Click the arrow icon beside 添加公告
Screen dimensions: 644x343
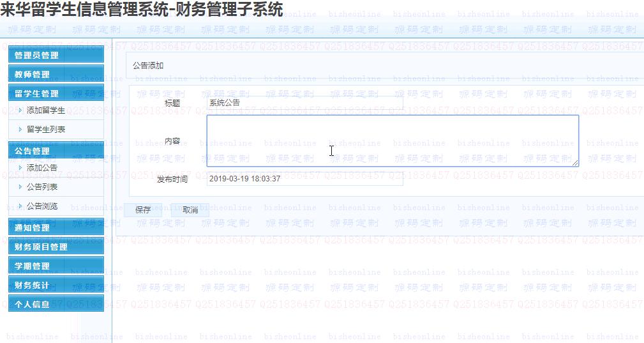coord(20,167)
